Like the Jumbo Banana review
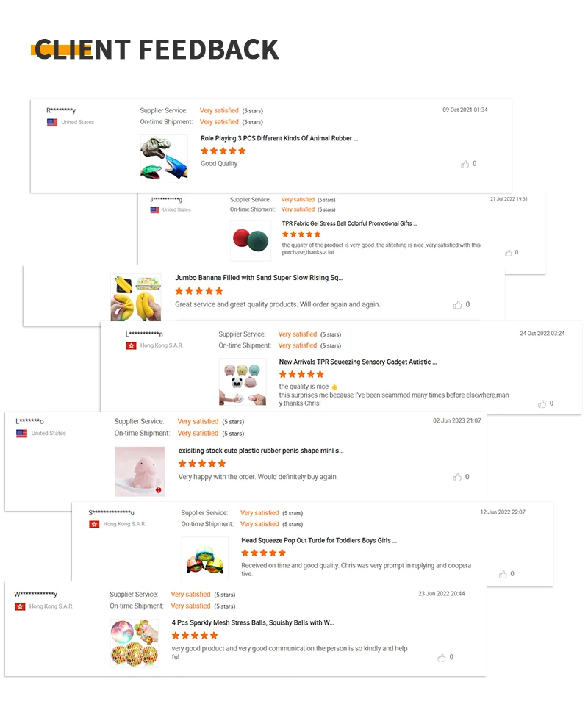Viewport: 588px width, 707px height. (x=458, y=305)
